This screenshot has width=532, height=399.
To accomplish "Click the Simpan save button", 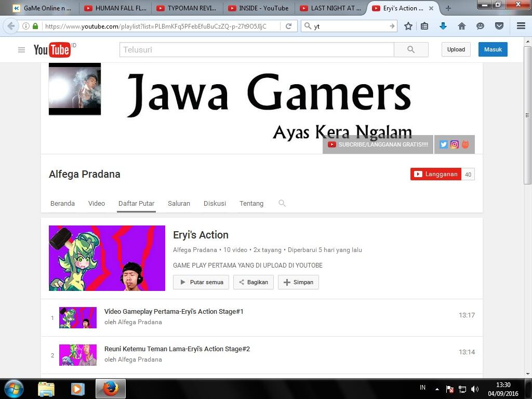I will pyautogui.click(x=298, y=282).
